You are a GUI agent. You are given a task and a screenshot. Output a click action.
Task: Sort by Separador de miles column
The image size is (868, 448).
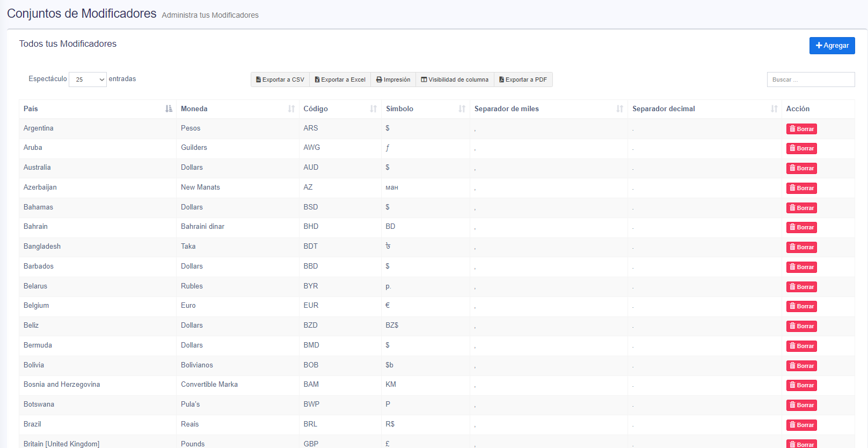click(x=619, y=109)
